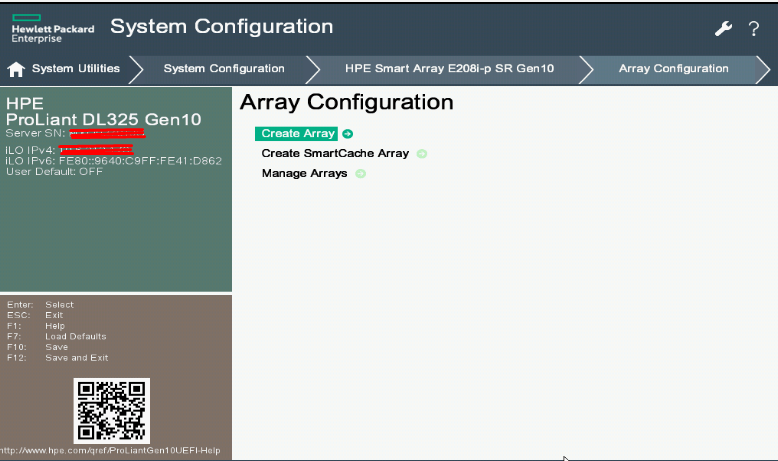The image size is (778, 461).
Task: Click the ProLiant Gen10 UEFI help URL
Action: [x=112, y=451]
